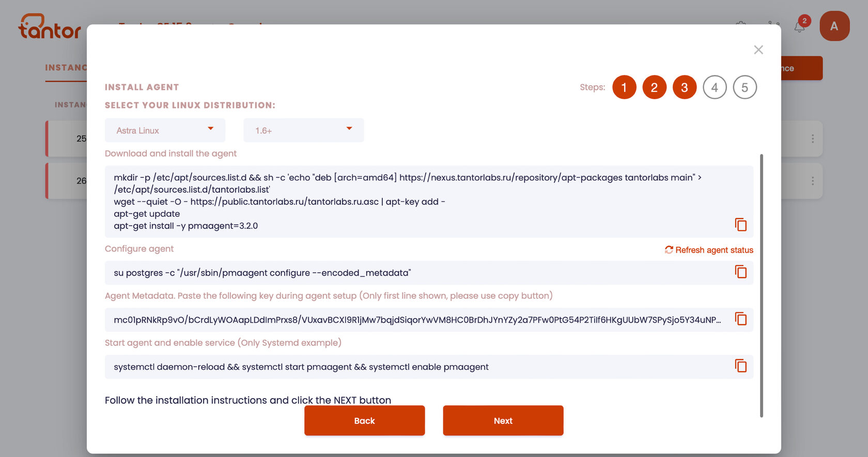Click Refresh agent status link
The height and width of the screenshot is (457, 868).
click(x=709, y=250)
